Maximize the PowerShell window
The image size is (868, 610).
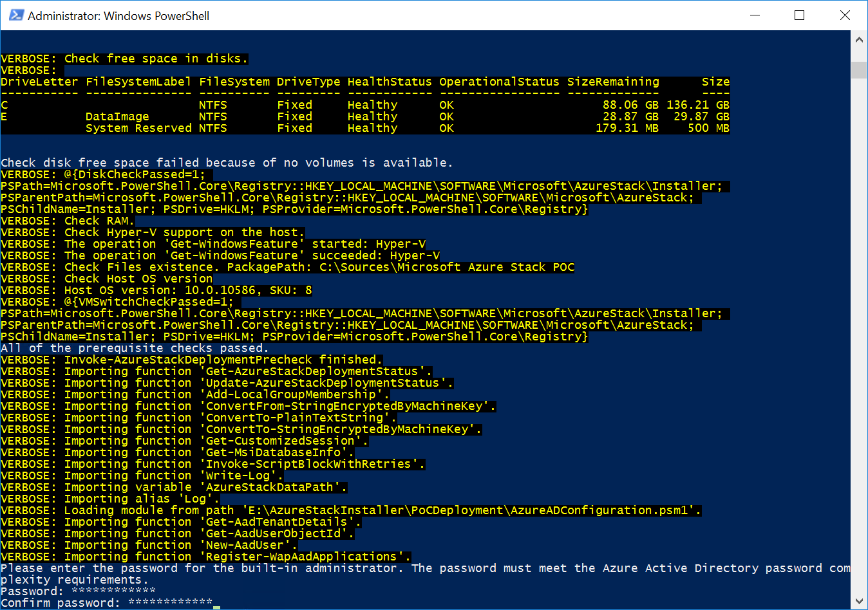point(800,15)
